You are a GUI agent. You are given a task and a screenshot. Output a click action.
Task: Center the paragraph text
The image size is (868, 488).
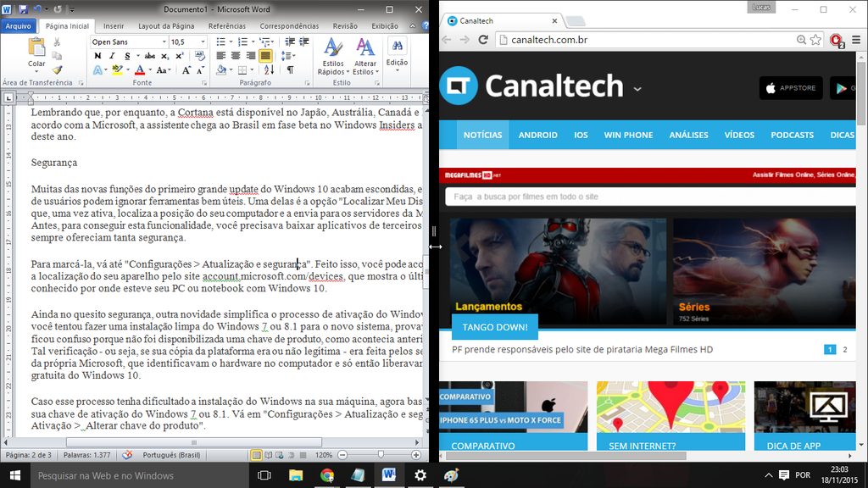[x=236, y=56]
